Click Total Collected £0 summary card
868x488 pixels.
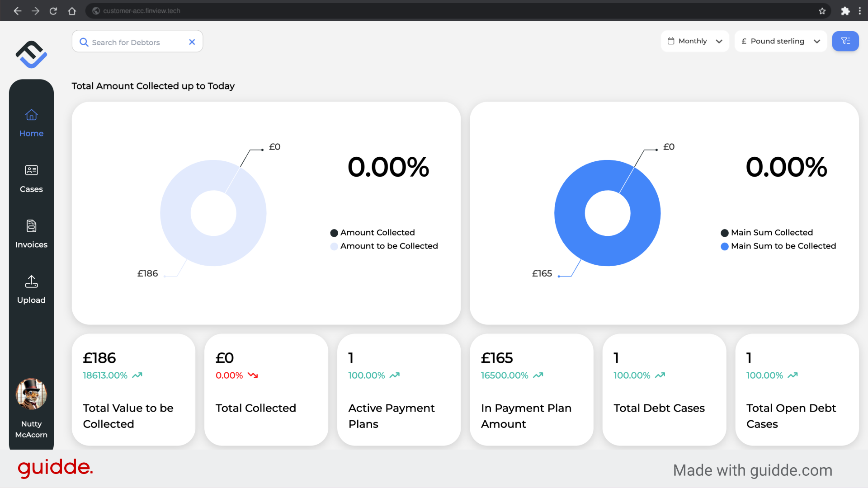(266, 389)
